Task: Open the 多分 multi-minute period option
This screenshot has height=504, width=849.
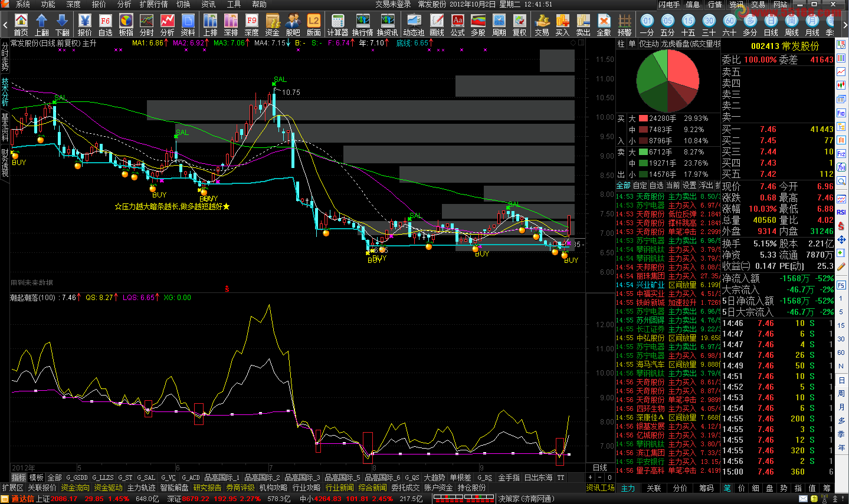Action: pos(750,25)
